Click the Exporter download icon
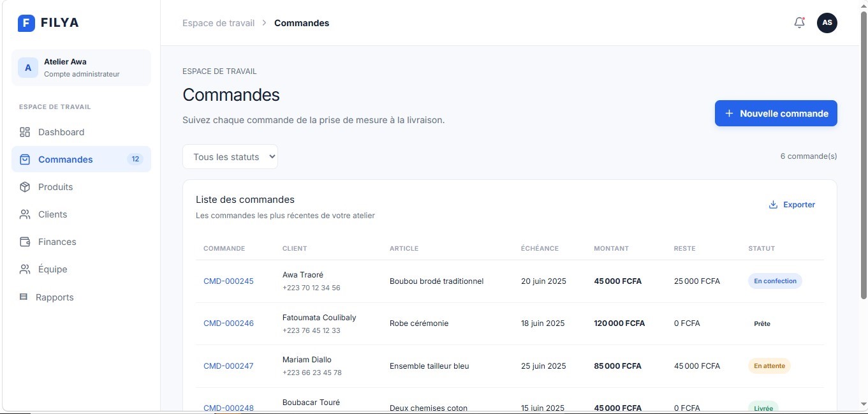This screenshot has width=868, height=414. 773,205
